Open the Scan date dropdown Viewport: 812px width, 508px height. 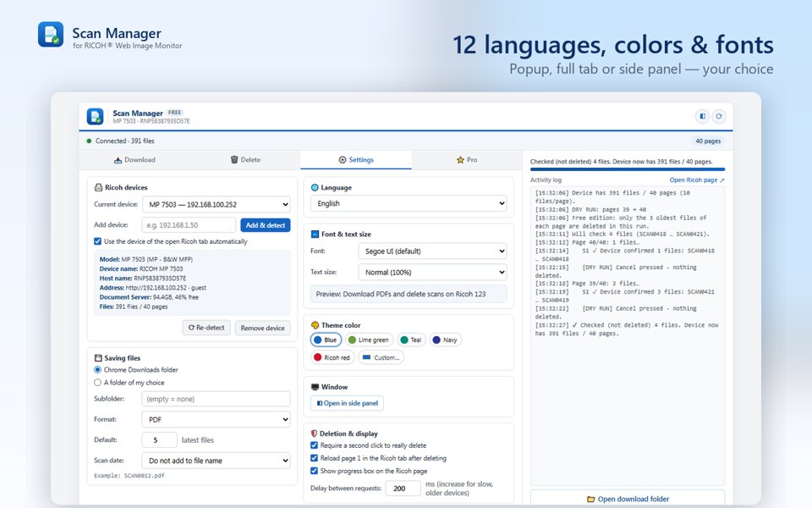point(216,461)
